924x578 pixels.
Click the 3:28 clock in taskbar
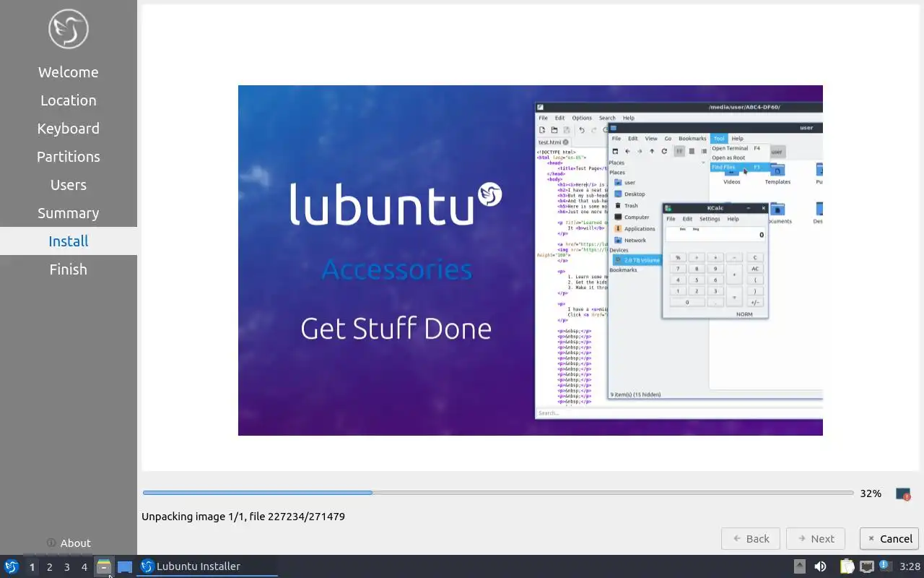[x=910, y=566]
